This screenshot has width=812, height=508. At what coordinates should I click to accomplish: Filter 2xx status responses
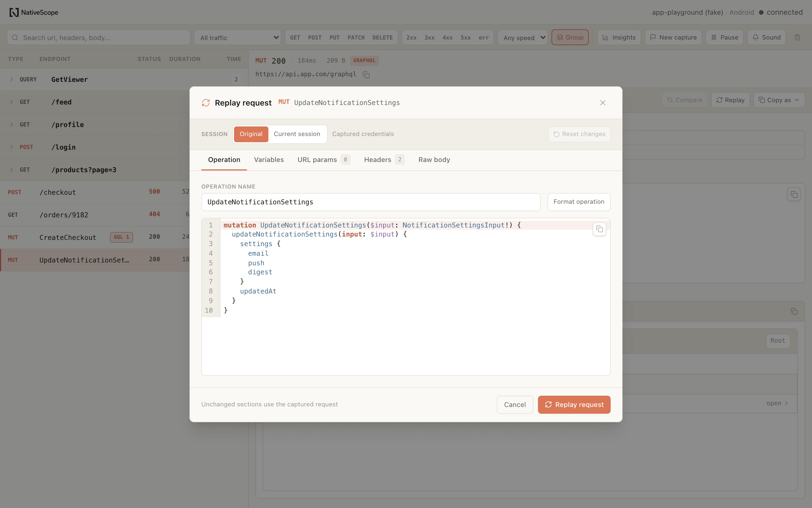(411, 38)
